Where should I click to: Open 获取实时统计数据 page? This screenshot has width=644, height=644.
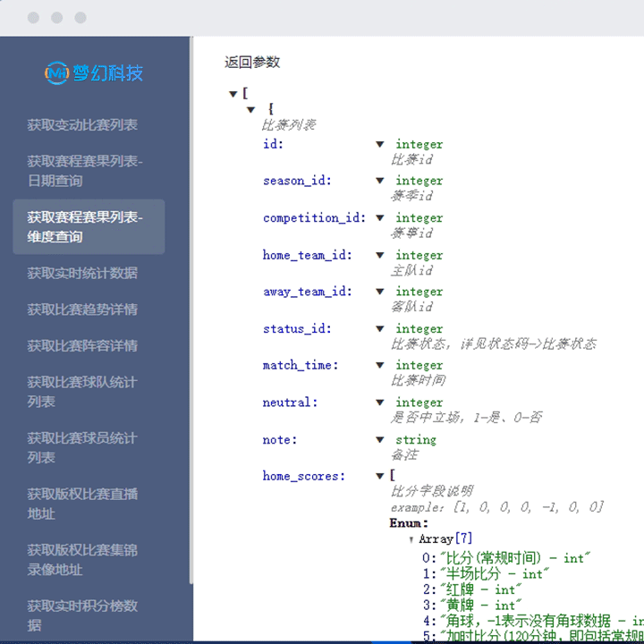pos(82,274)
